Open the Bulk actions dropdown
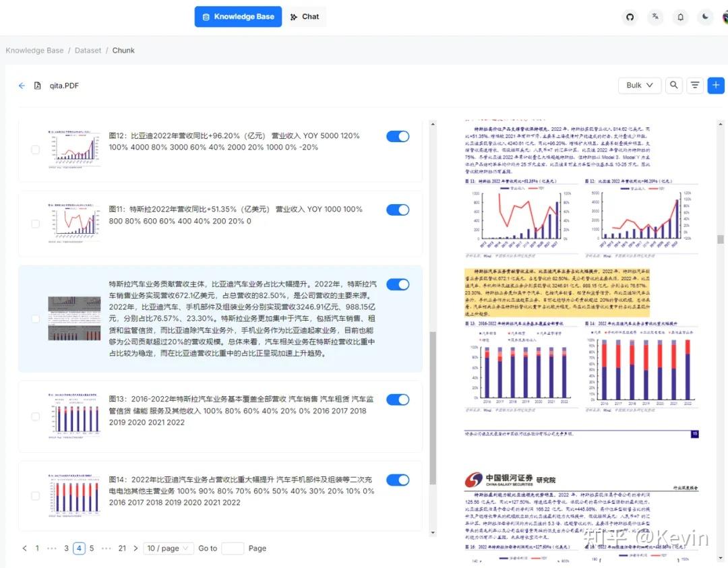The image size is (728, 568). pyautogui.click(x=639, y=86)
